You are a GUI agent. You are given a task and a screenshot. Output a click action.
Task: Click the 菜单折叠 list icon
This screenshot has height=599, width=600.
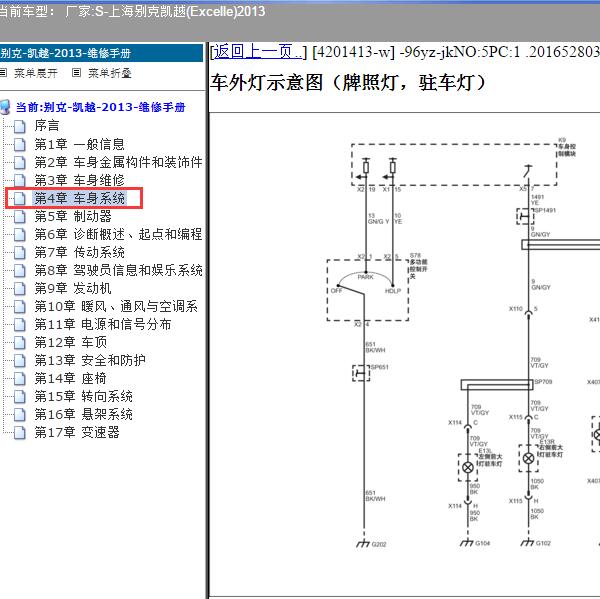click(77, 72)
